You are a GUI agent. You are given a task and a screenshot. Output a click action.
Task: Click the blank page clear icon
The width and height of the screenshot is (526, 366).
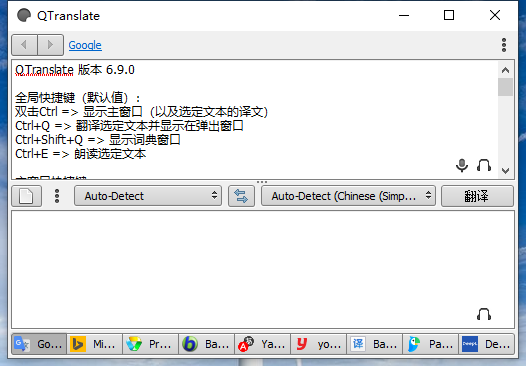[x=27, y=196]
